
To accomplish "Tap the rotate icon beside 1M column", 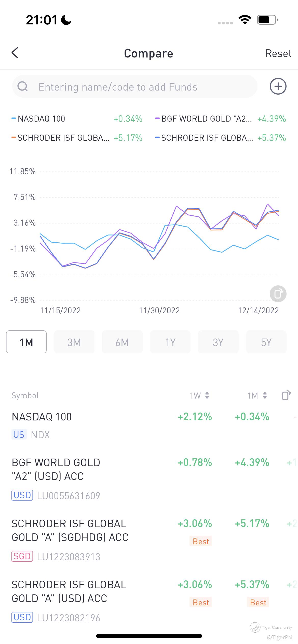I will 286,395.
